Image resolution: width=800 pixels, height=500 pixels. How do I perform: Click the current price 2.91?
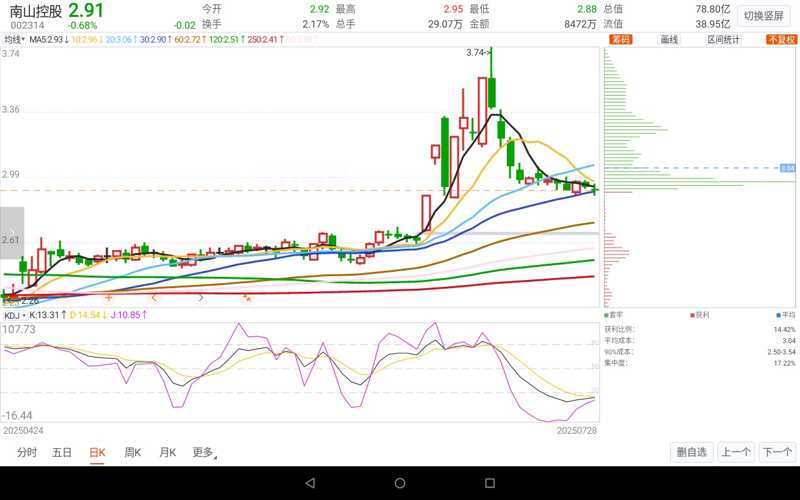86,10
